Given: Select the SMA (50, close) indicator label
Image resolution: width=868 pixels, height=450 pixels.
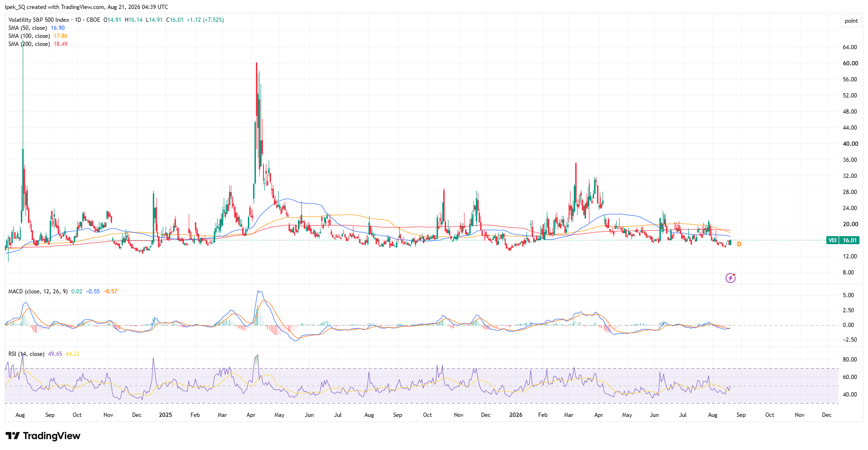Looking at the screenshot, I should [28, 28].
